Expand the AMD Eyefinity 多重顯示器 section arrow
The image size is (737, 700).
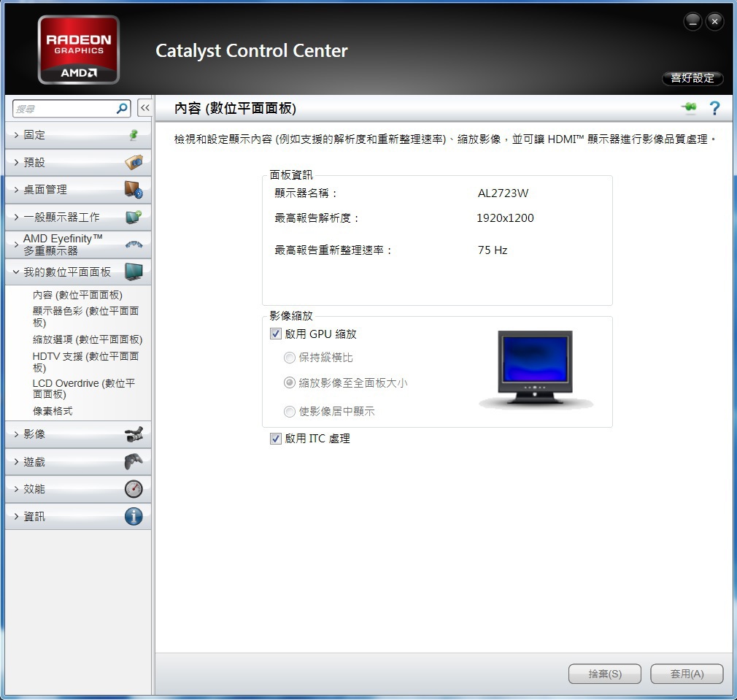point(17,245)
